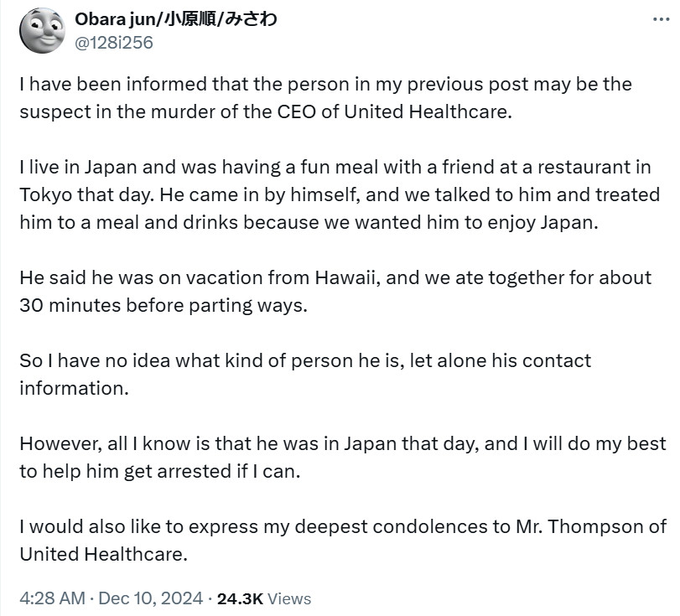This screenshot has height=616, width=680.
Task: Click the paragraph starting "So I have no idea"
Action: point(305,374)
